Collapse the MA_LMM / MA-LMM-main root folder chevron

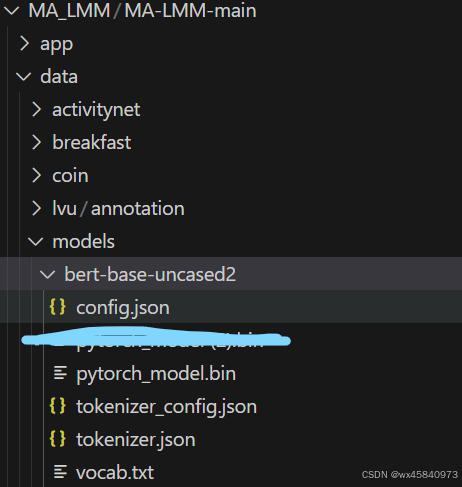pyautogui.click(x=12, y=11)
